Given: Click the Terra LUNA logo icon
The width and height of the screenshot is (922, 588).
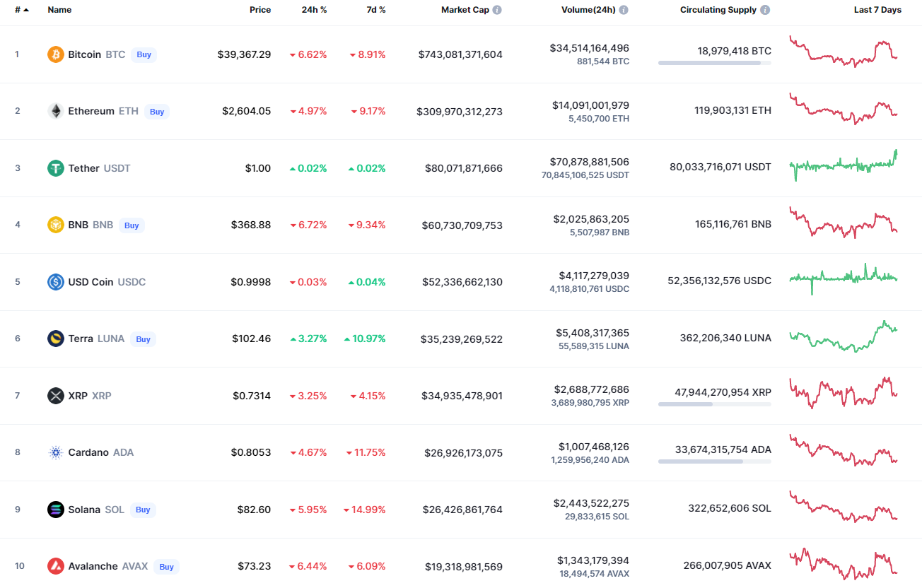Looking at the screenshot, I should [56, 339].
